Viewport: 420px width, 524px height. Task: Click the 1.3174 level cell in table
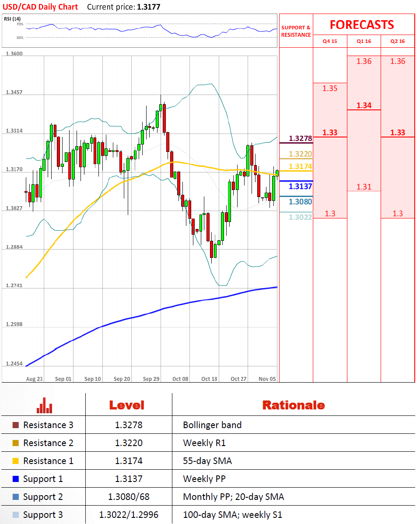(x=129, y=461)
